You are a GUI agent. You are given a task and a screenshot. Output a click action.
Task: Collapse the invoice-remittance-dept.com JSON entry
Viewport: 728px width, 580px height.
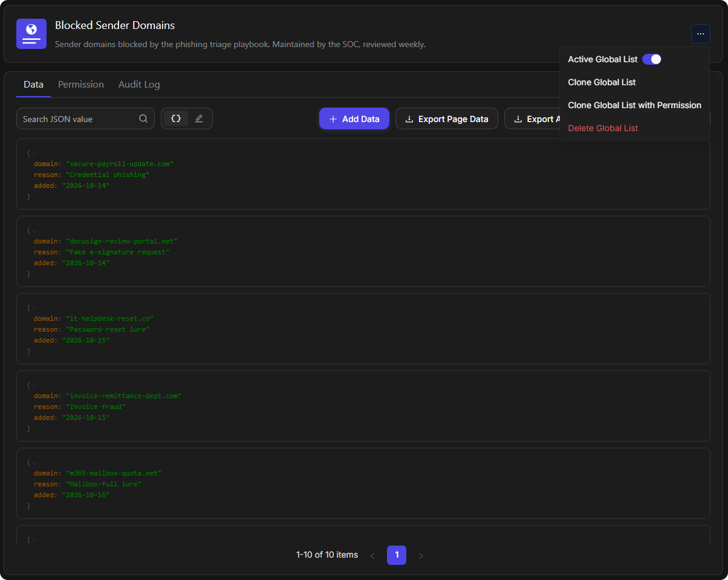tap(34, 385)
